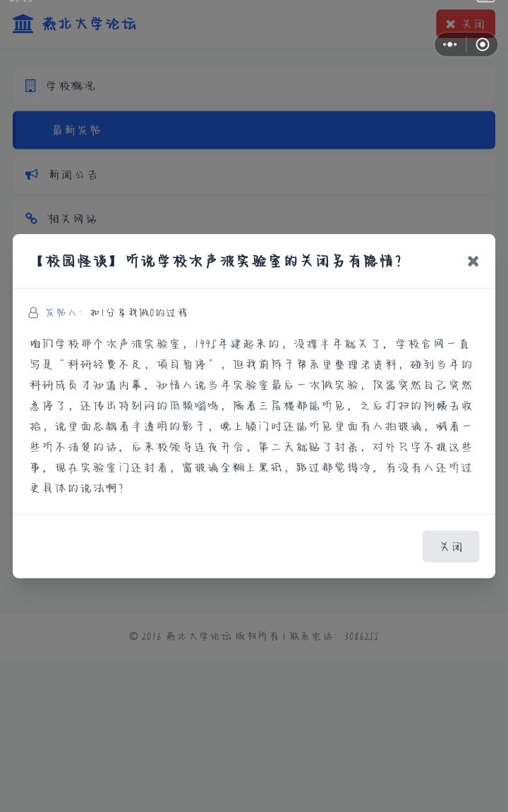Open the 相关网站 menu item
Viewport: 508px width, 812px height.
(x=254, y=218)
